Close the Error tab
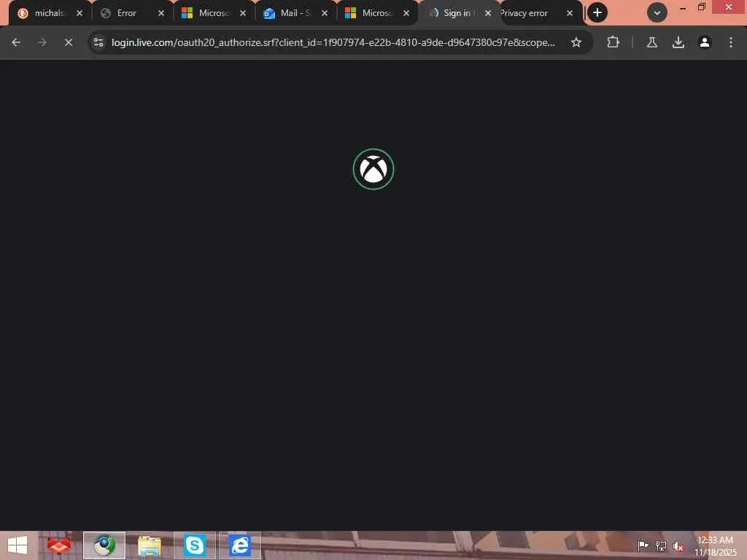 click(161, 13)
